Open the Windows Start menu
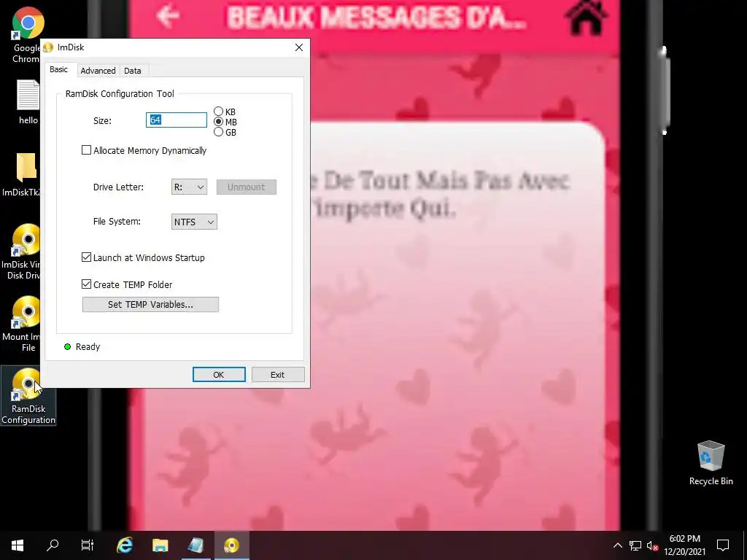747x560 pixels. click(x=18, y=545)
